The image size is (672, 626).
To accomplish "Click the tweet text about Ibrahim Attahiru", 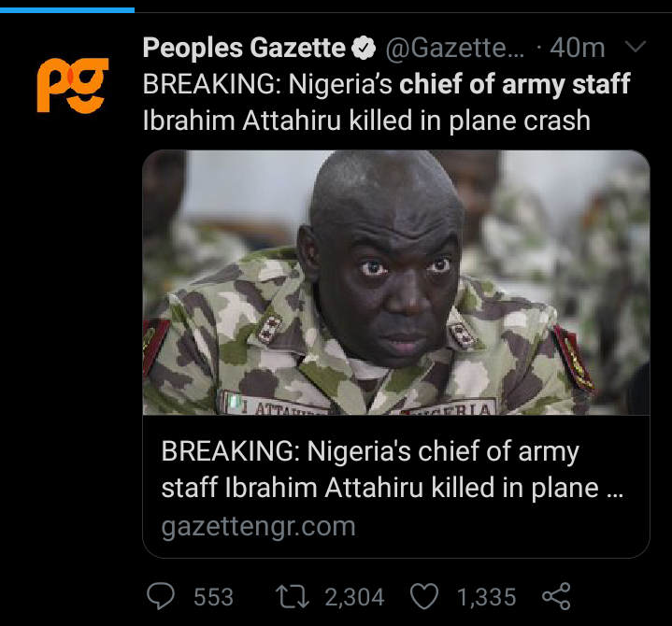I will coord(366,121).
